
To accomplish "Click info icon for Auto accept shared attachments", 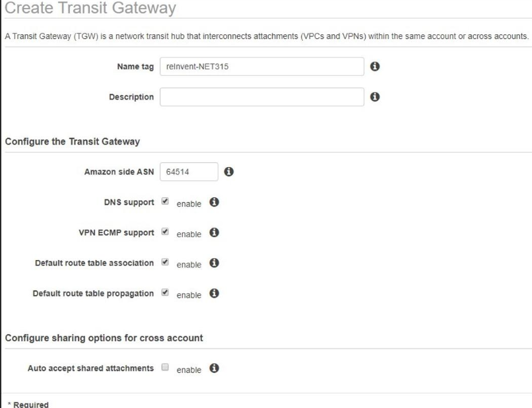I will coord(214,368).
